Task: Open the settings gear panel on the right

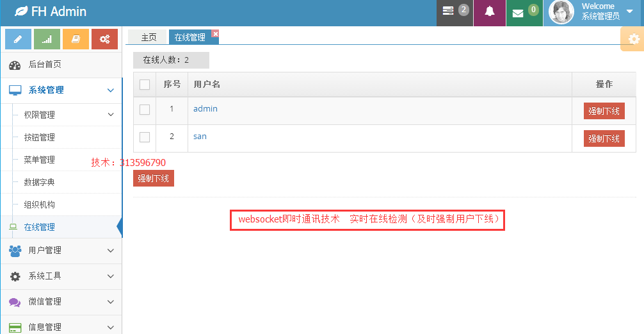Action: point(634,39)
